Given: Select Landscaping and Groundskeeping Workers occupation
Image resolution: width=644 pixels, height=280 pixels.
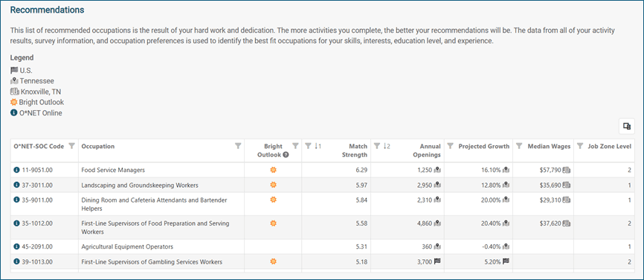Looking at the screenshot, I should pos(140,185).
